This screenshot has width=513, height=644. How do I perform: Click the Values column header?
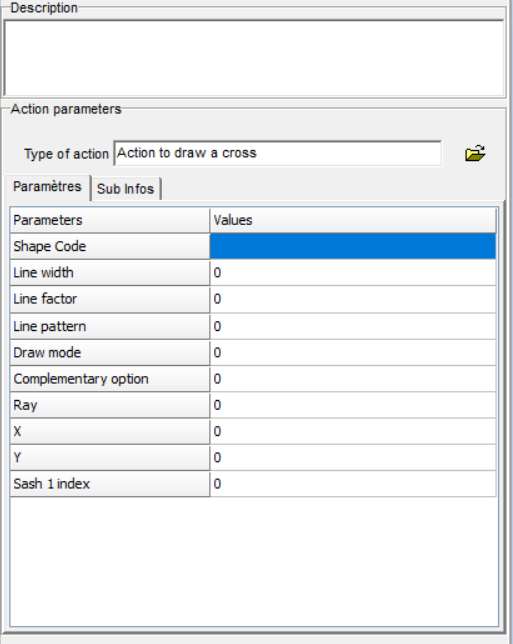pyautogui.click(x=353, y=220)
